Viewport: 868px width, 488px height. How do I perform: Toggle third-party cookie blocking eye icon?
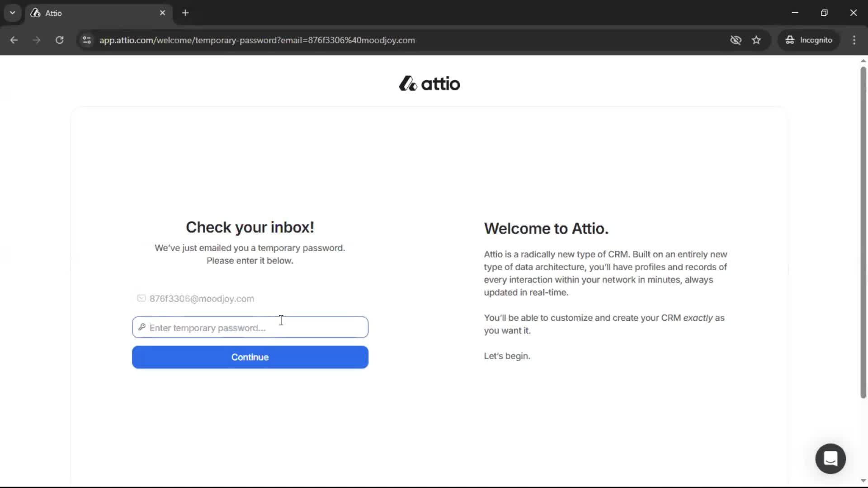(x=736, y=40)
